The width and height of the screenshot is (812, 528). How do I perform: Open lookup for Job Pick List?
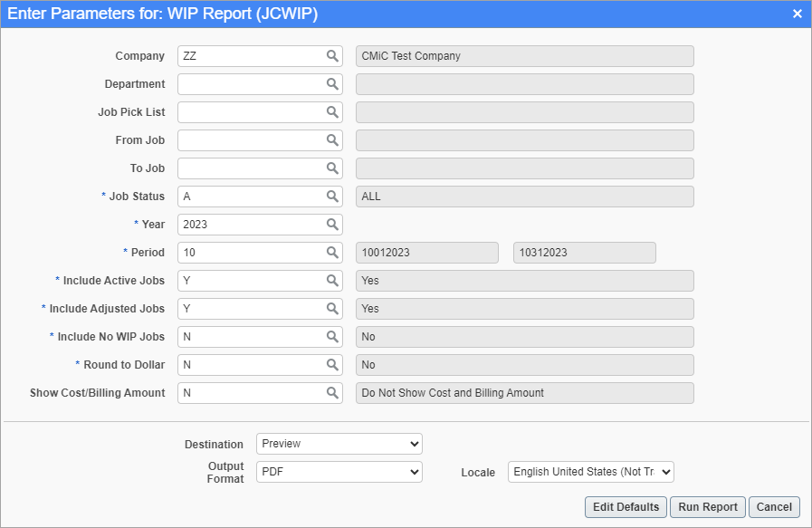point(332,112)
